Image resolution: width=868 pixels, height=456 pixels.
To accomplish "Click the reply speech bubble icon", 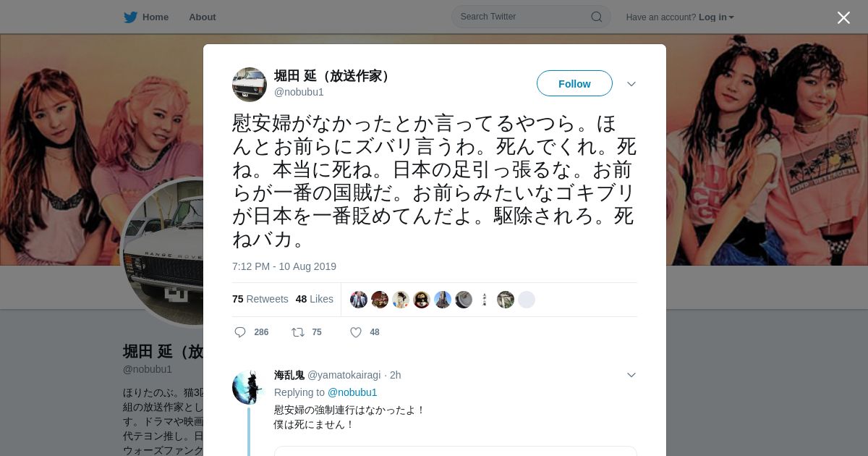I will (240, 332).
